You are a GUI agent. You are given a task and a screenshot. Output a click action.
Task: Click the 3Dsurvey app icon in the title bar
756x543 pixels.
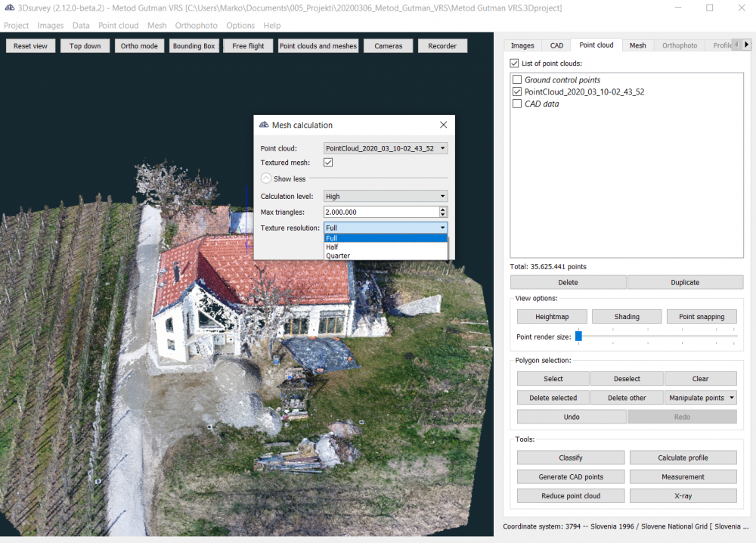pyautogui.click(x=9, y=8)
